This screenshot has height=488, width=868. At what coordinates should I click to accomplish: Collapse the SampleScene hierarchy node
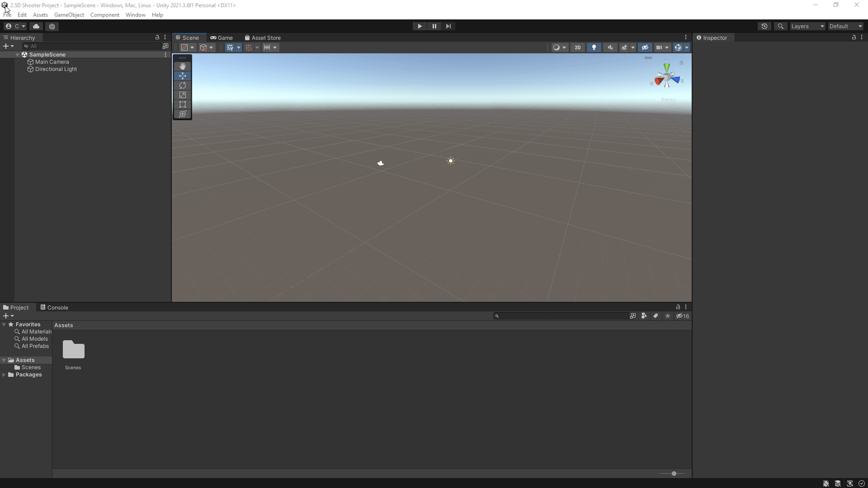click(18, 55)
